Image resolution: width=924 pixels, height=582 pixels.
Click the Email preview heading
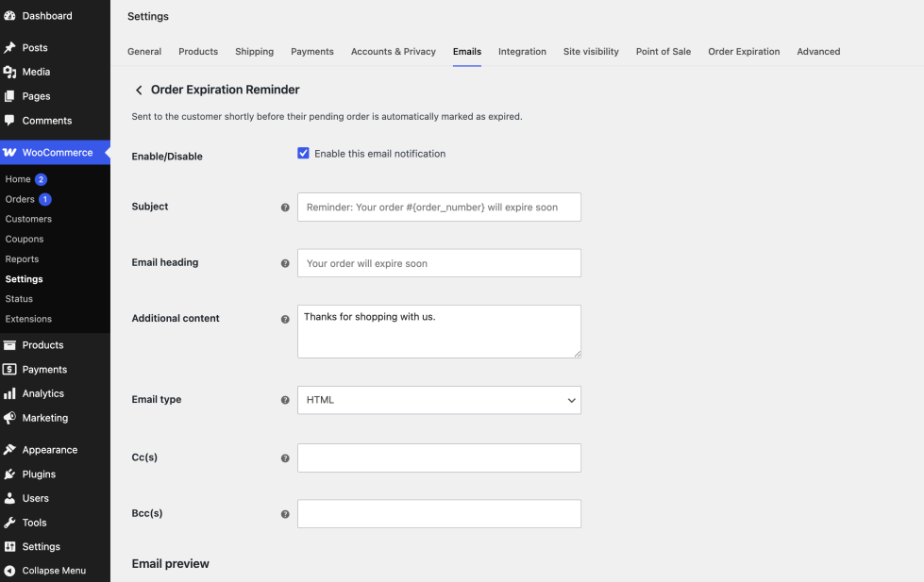coord(170,564)
